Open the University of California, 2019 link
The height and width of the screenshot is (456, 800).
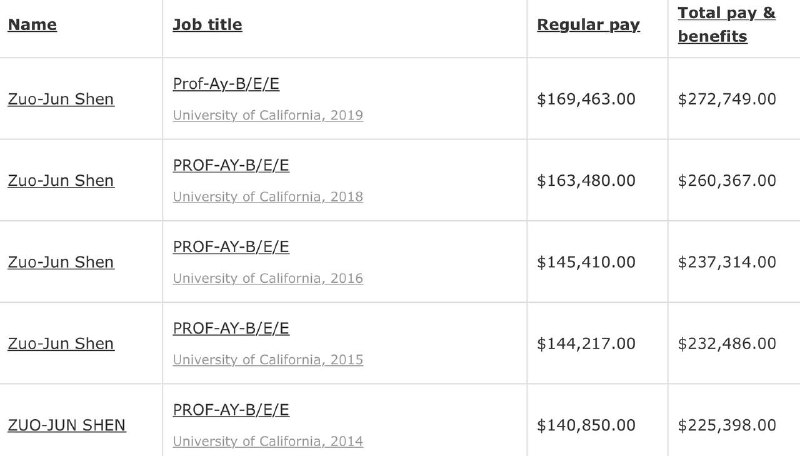[268, 115]
